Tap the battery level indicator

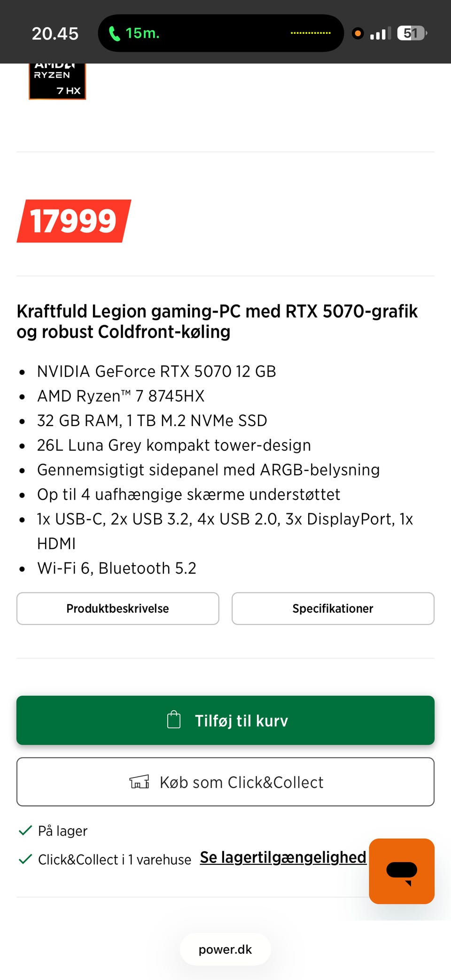pyautogui.click(x=412, y=33)
